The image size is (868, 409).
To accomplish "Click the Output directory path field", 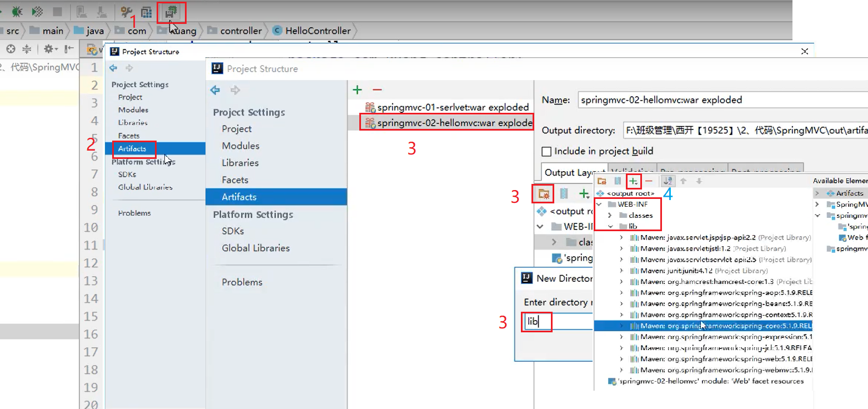I will [x=745, y=131].
